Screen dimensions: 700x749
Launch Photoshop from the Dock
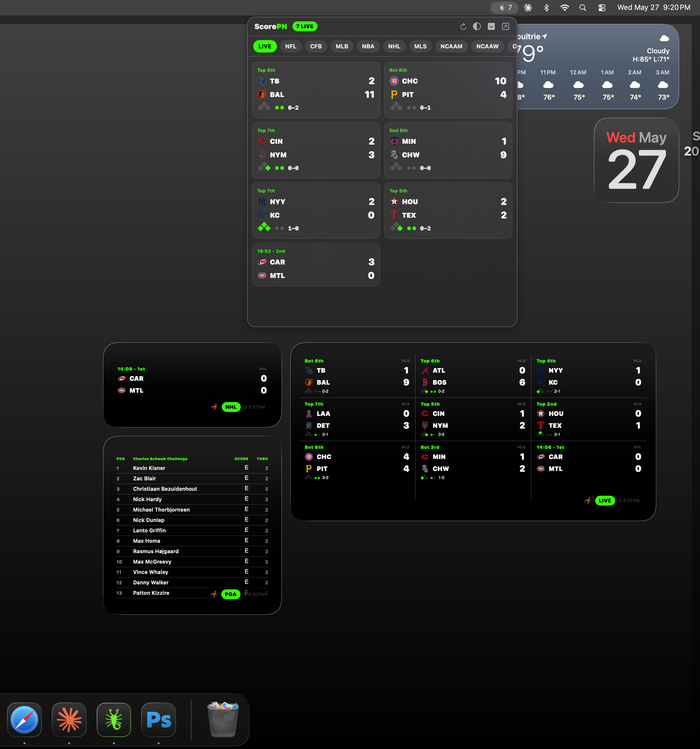[x=159, y=720]
